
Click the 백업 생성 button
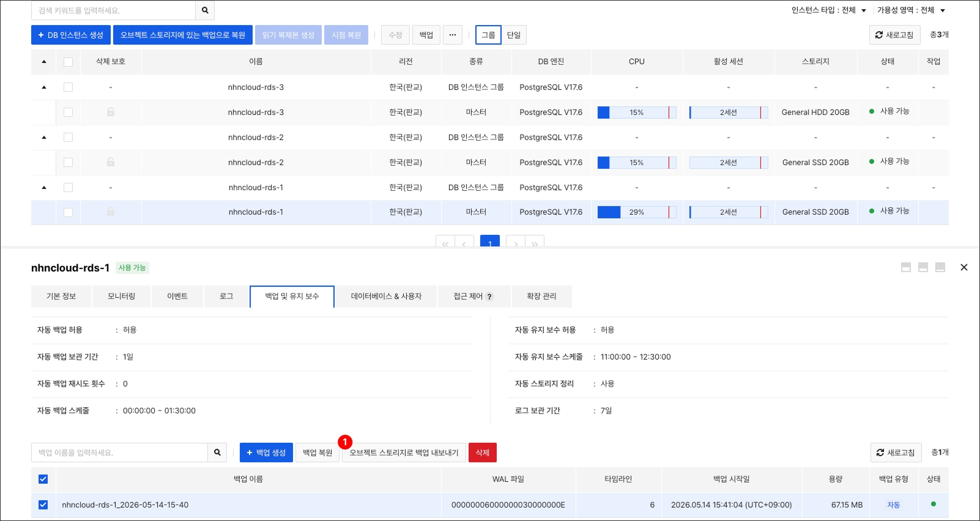tap(266, 453)
